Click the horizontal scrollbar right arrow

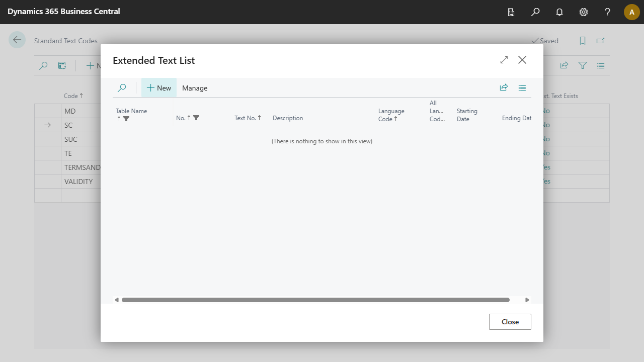[x=527, y=300]
